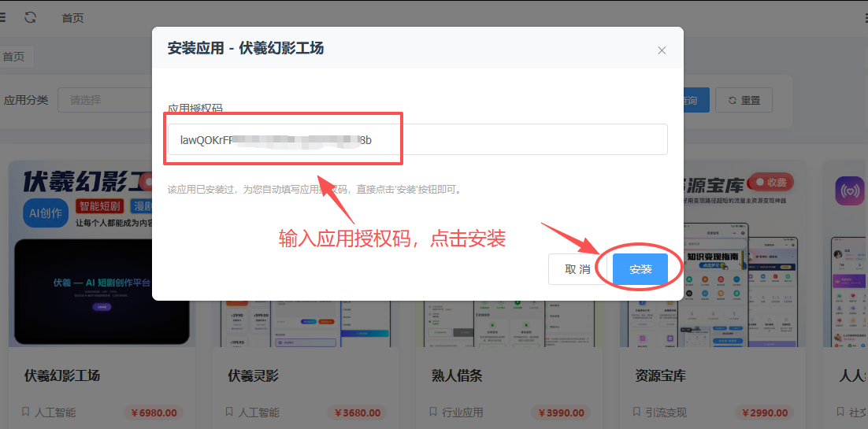Viewport: 868px width, 429px height.
Task: Click the 收费 badge on 资源宝库 card
Action: pyautogui.click(x=770, y=182)
